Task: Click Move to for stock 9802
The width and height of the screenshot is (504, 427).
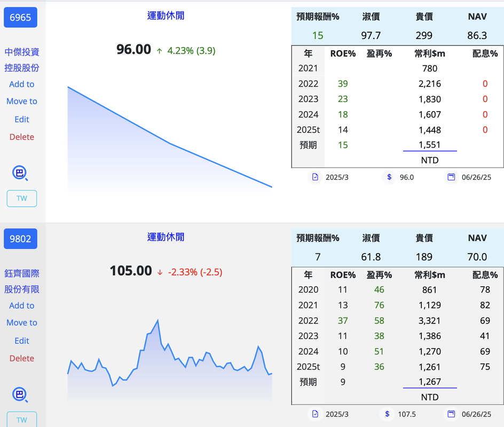Action: coord(22,322)
